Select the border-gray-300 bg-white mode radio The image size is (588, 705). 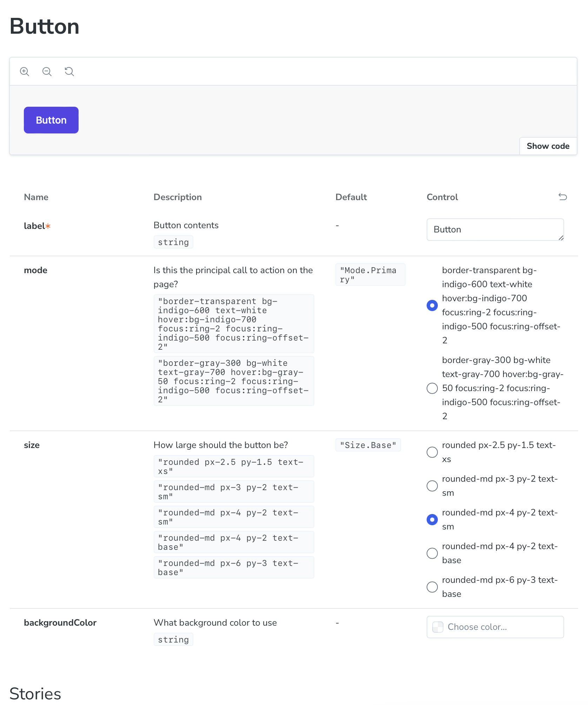click(432, 388)
